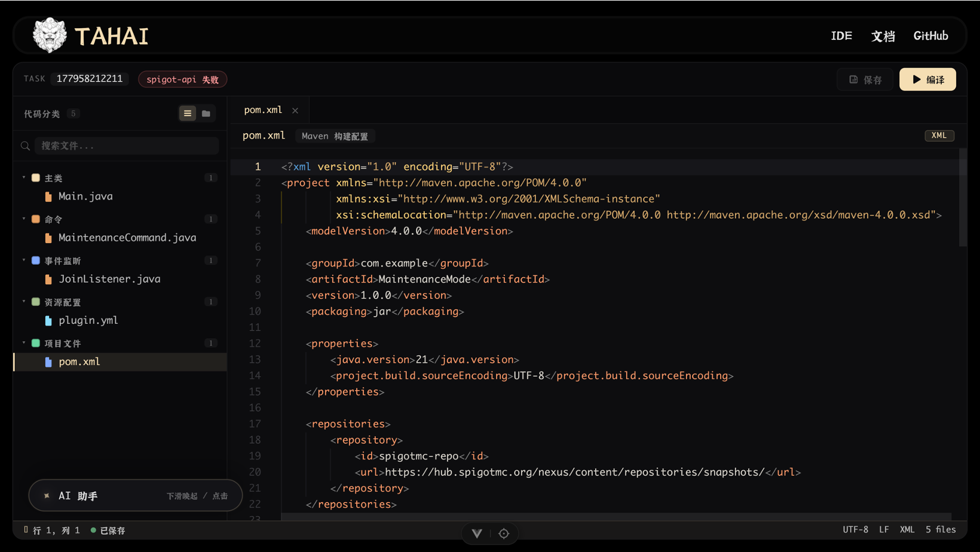
Task: Click the JoinListener.java file icon
Action: pos(48,279)
